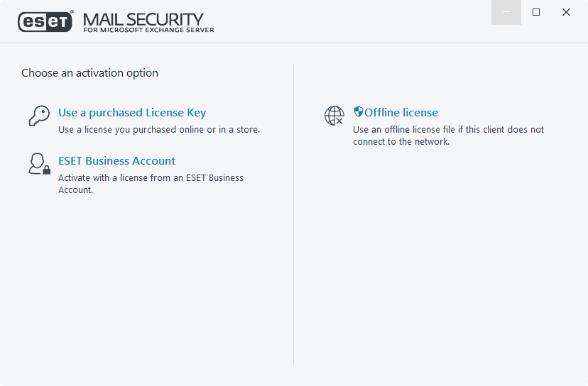Close the ESET Mail Security window
Screen dimensions: 588x386
[x=566, y=12]
